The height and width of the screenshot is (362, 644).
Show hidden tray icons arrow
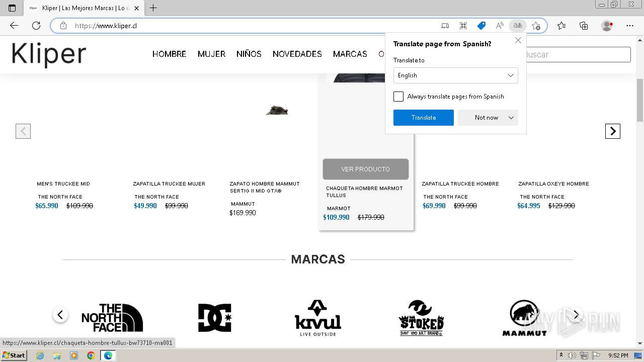coord(561,355)
